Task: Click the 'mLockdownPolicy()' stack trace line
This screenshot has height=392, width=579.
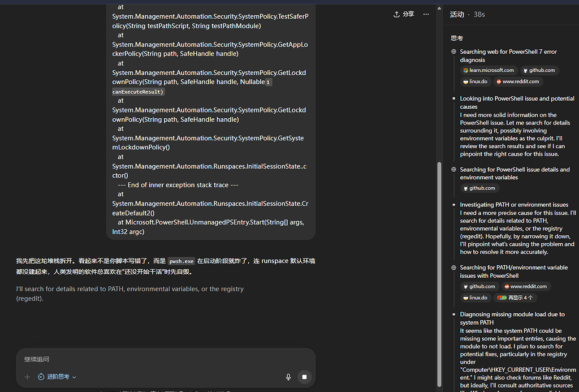Action: 141,148
